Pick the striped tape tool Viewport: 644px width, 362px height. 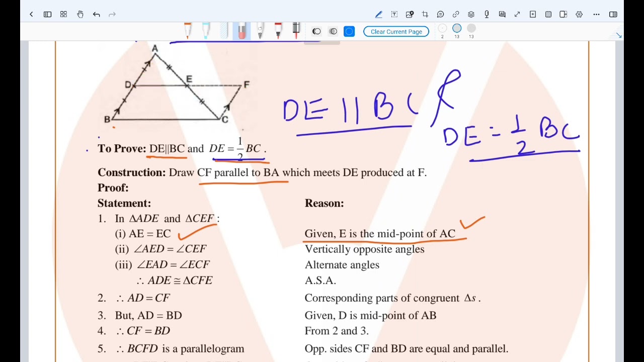pos(223,31)
